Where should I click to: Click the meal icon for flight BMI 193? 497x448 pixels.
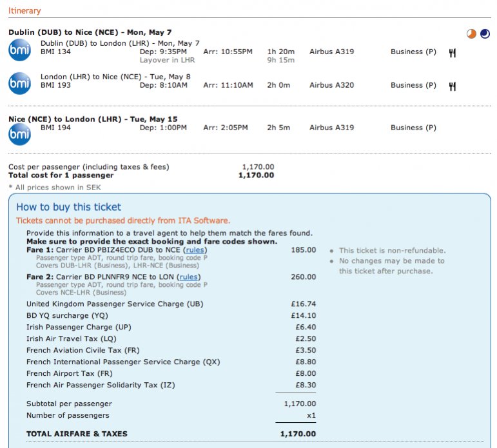(x=453, y=86)
